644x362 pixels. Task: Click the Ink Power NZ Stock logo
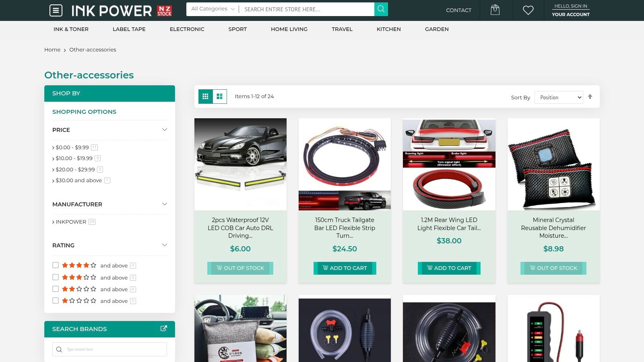tap(122, 11)
